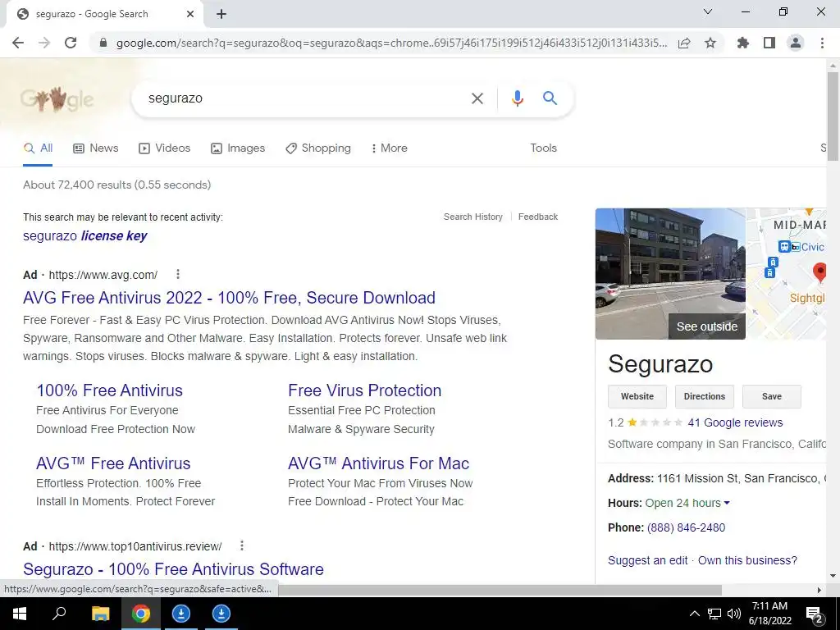Suggest an edit for Segurazo
This screenshot has width=840, height=630.
click(x=648, y=560)
